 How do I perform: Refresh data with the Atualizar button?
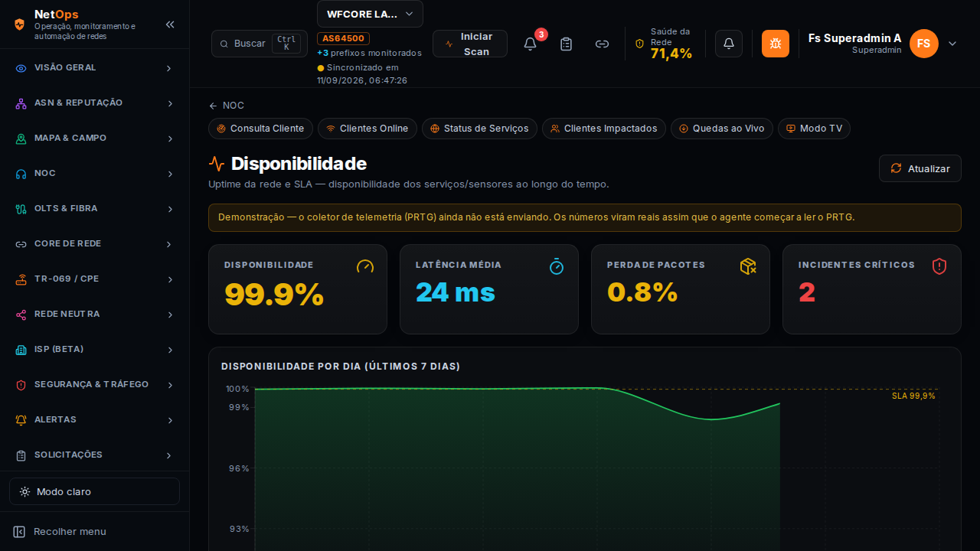tap(920, 168)
